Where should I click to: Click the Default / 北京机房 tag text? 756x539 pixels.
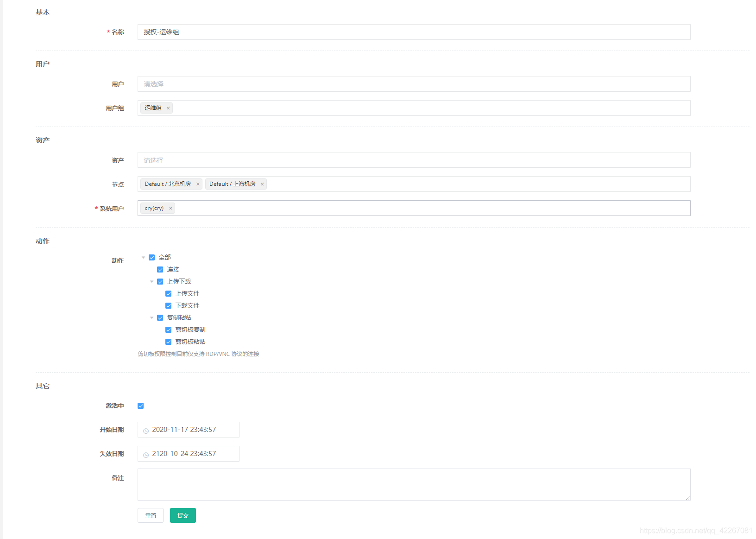pos(168,184)
